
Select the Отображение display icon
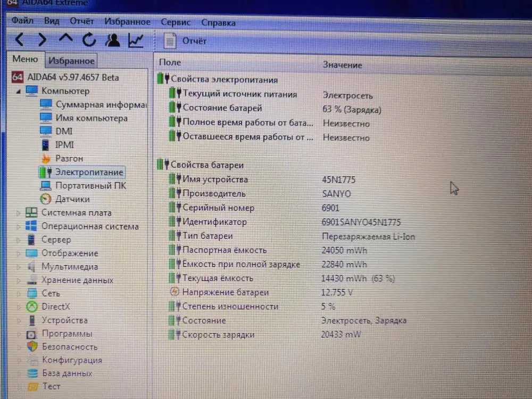31,253
